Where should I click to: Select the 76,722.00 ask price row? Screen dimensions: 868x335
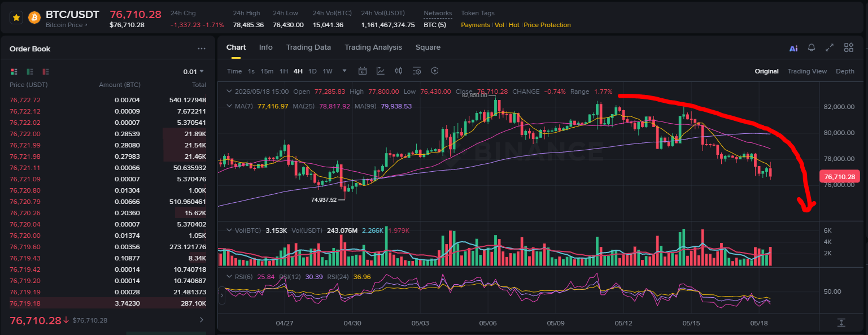click(x=107, y=134)
